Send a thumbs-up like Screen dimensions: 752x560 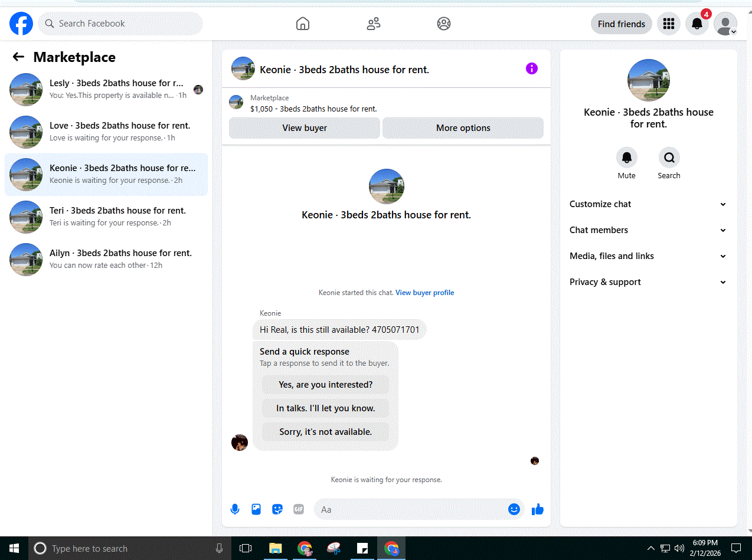click(538, 509)
